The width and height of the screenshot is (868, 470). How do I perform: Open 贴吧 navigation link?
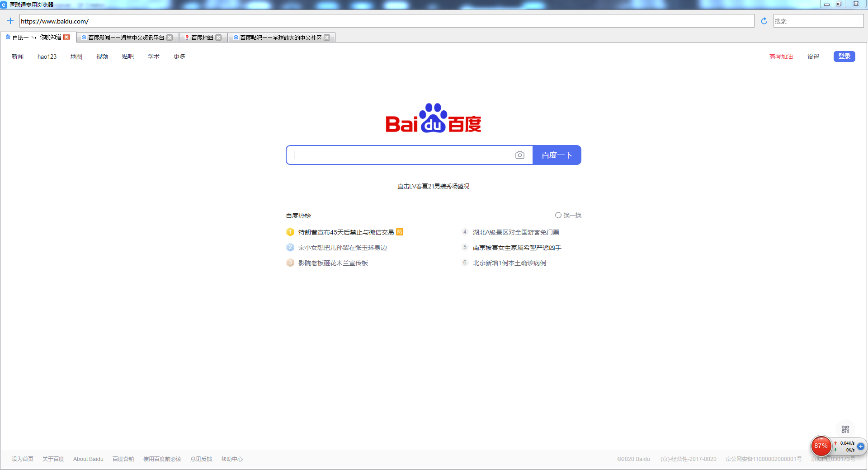coord(128,56)
